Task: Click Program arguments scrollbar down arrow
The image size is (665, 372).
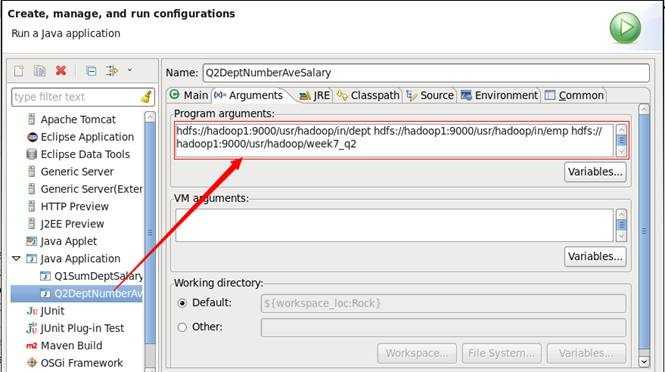Action: [x=621, y=151]
